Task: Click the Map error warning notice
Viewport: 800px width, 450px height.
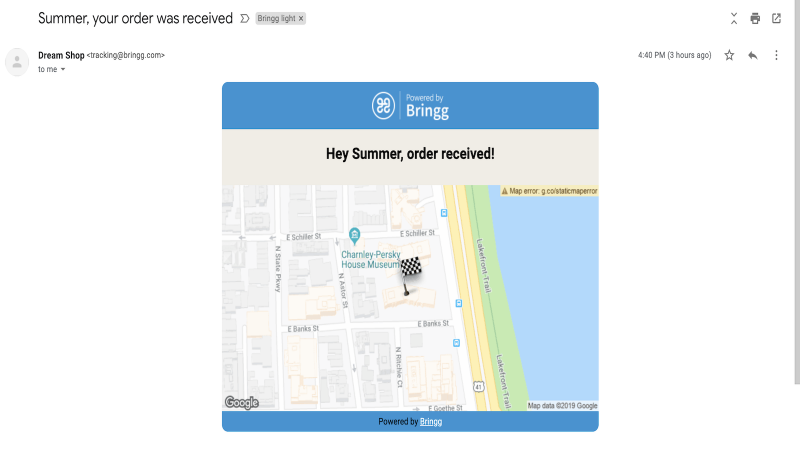Action: pyautogui.click(x=549, y=191)
